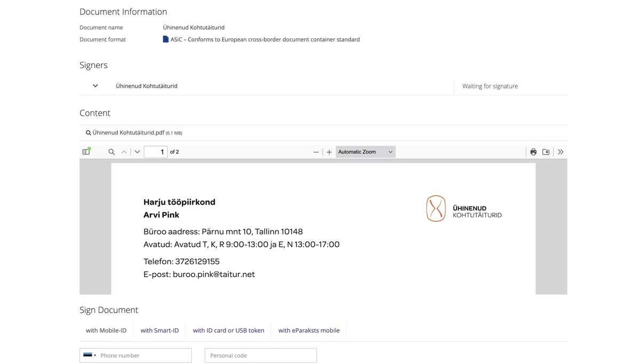The image size is (640, 364).
Task: Click the magnifier next to Ühinenud Kohtutäiturid.pdf
Action: pyautogui.click(x=89, y=133)
